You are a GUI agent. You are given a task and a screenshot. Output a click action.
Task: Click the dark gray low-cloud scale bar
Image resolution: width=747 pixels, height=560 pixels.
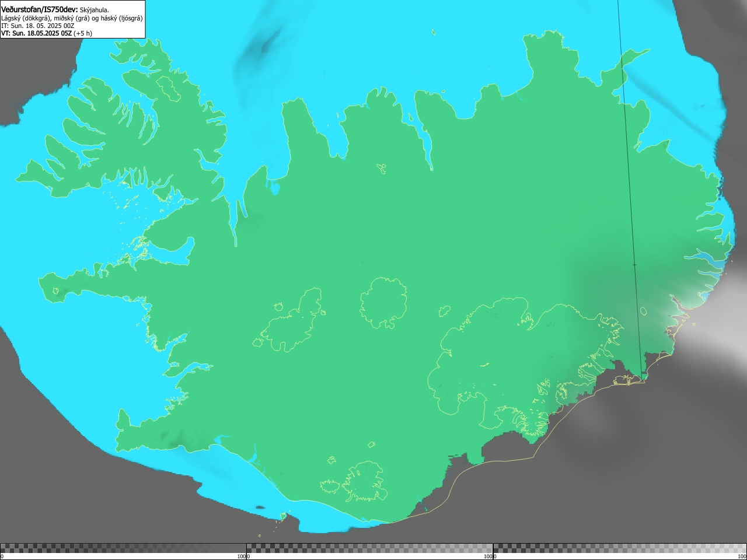(x=123, y=548)
